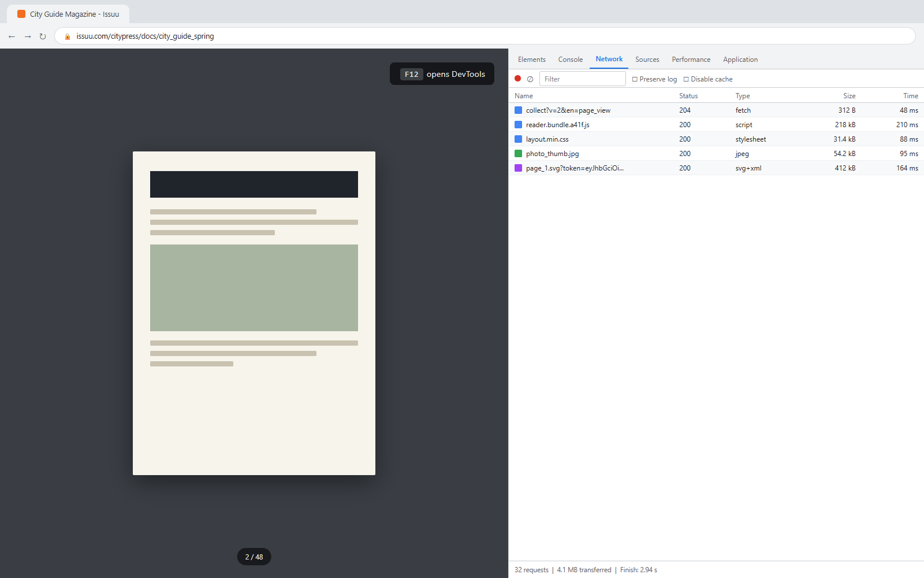This screenshot has height=578, width=924.
Task: Click the 32 requests status text
Action: [531, 570]
